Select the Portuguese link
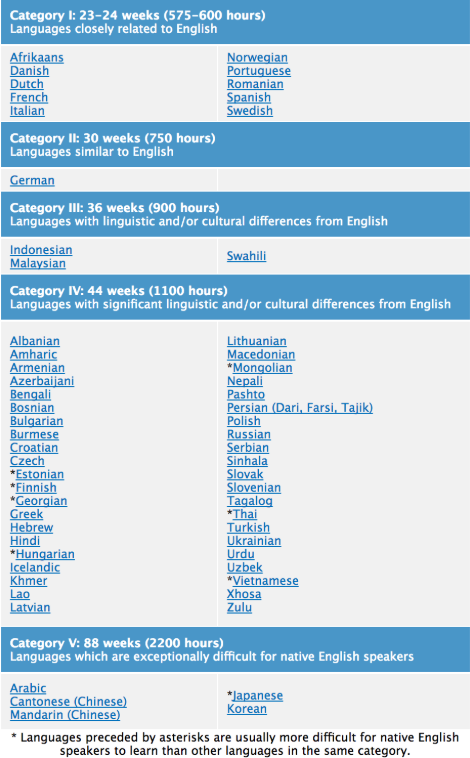The height and width of the screenshot is (758, 470). tap(259, 71)
